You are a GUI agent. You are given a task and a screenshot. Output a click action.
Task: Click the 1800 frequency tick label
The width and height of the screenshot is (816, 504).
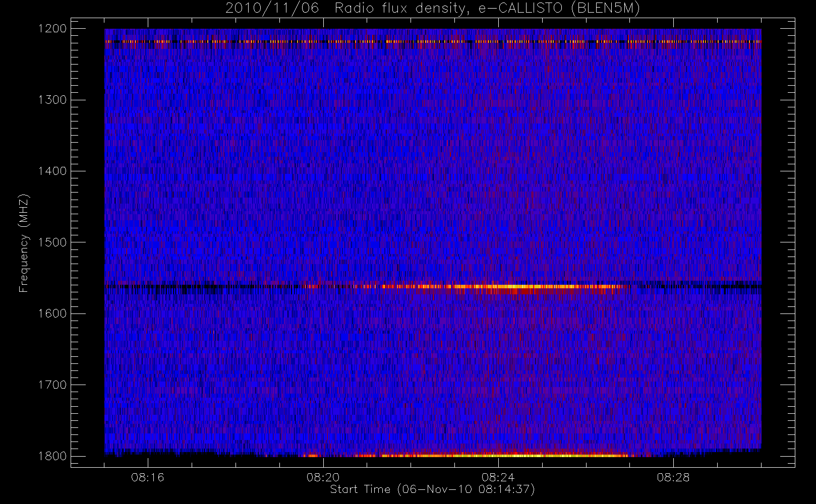tap(52, 456)
